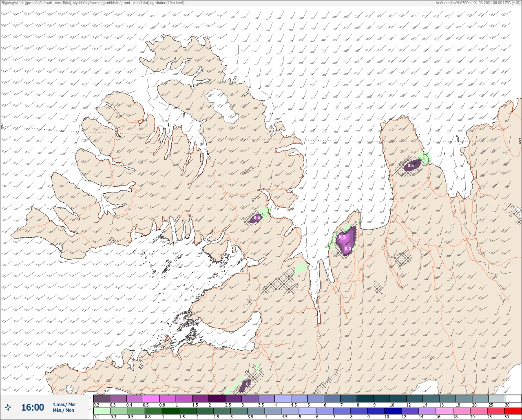Click the 0.2 swatch in upper legend row

pos(102,398)
